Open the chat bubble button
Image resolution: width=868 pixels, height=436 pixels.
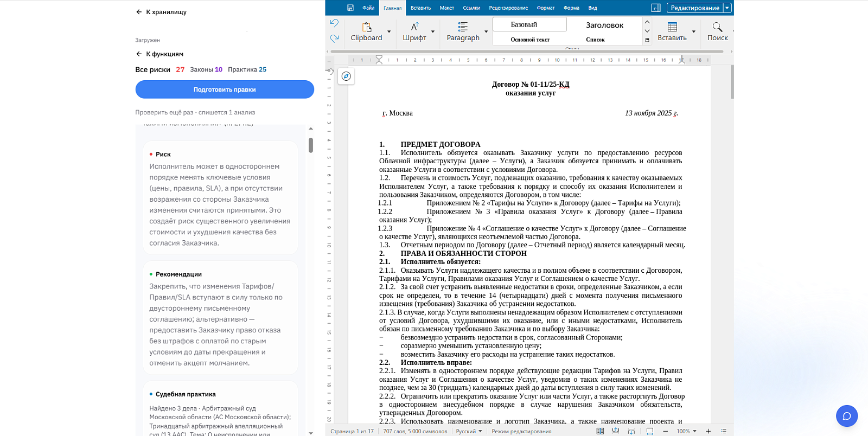click(847, 416)
